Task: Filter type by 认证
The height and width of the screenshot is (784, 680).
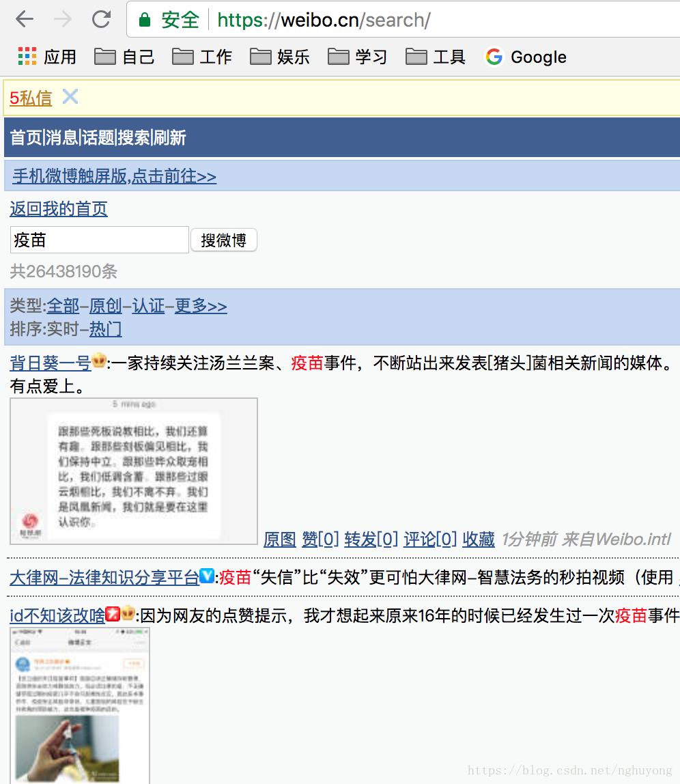Action: click(x=148, y=305)
